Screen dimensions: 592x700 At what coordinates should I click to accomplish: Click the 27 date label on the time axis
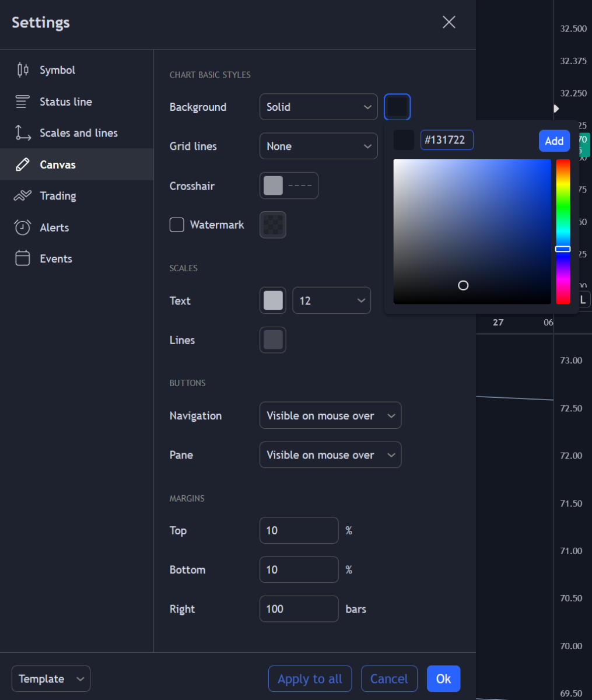498,322
